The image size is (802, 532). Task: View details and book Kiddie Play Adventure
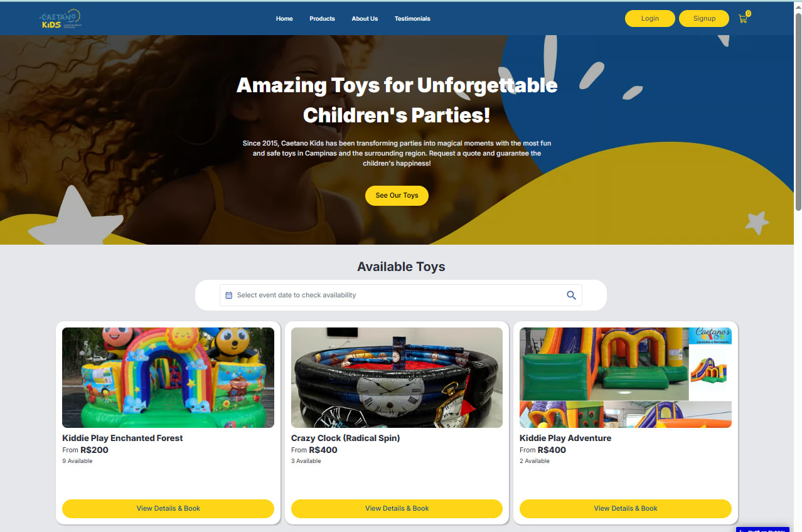(x=626, y=509)
